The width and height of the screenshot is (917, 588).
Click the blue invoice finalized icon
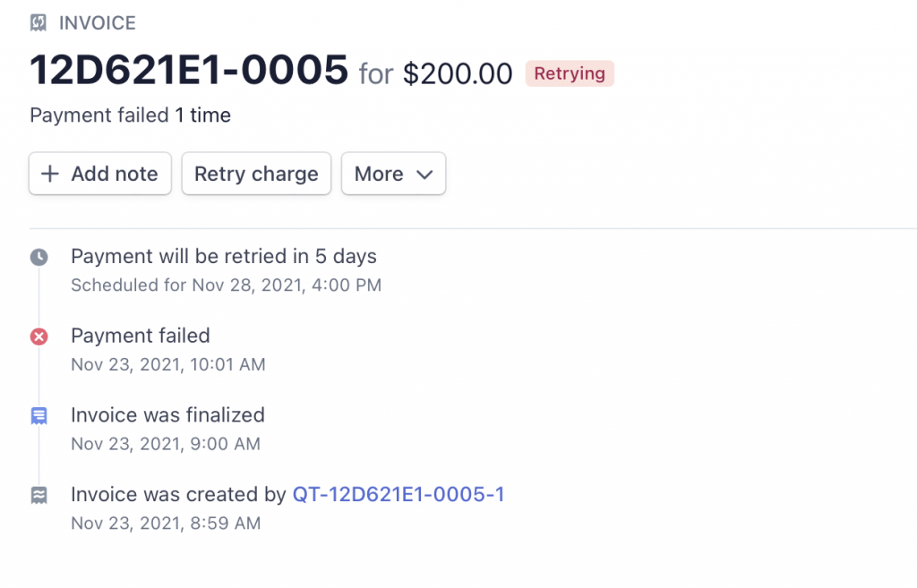pyautogui.click(x=39, y=415)
